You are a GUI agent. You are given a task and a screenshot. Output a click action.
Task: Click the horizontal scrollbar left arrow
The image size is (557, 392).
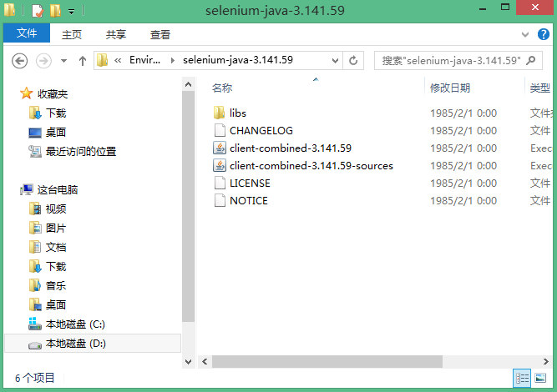pyautogui.click(x=205, y=361)
